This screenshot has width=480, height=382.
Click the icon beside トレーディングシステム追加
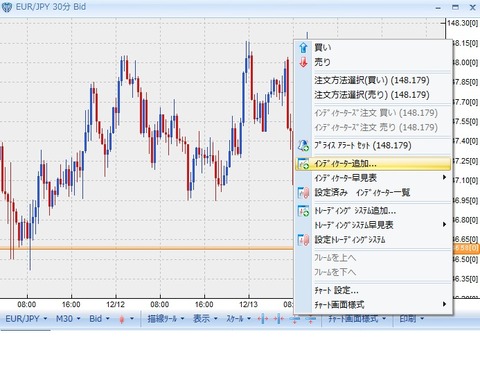click(x=303, y=211)
